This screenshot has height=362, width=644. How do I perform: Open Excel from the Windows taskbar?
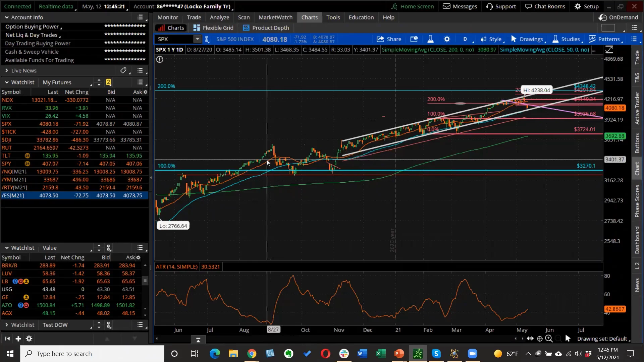click(x=381, y=354)
